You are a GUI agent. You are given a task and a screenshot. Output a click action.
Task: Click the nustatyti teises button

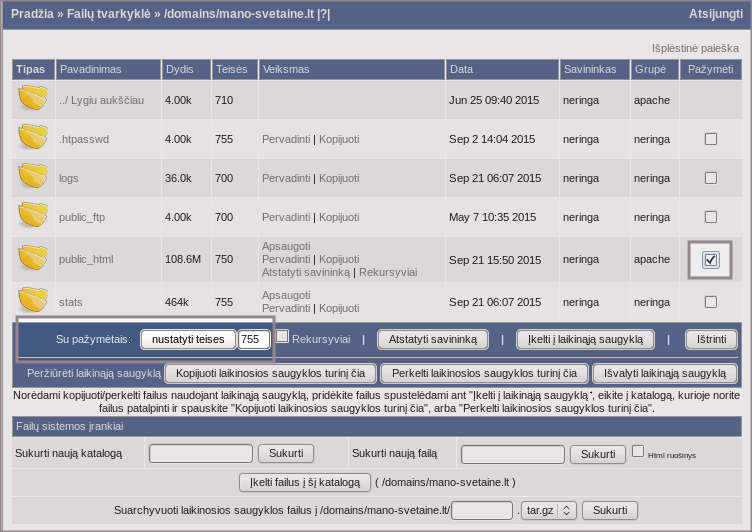(x=188, y=340)
